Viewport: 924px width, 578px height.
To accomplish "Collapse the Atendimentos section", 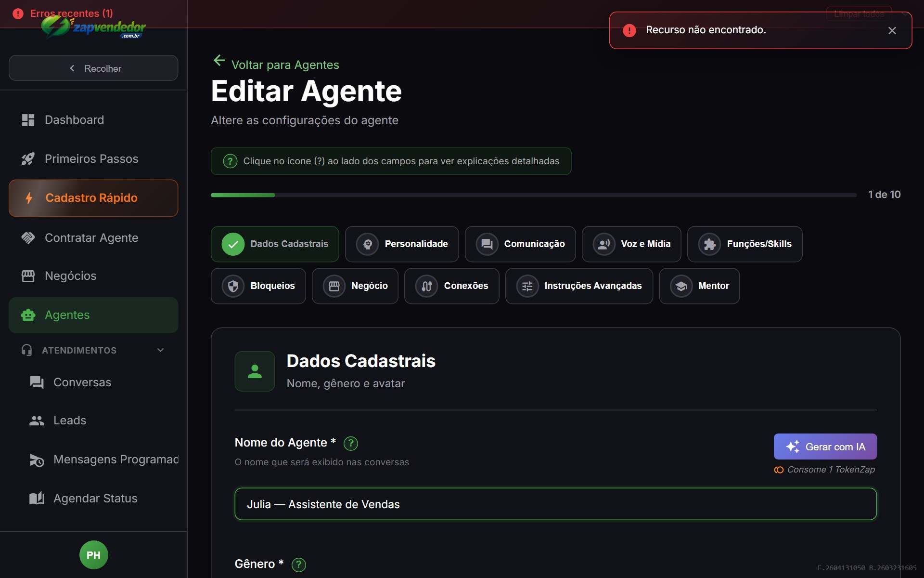I will coord(160,350).
